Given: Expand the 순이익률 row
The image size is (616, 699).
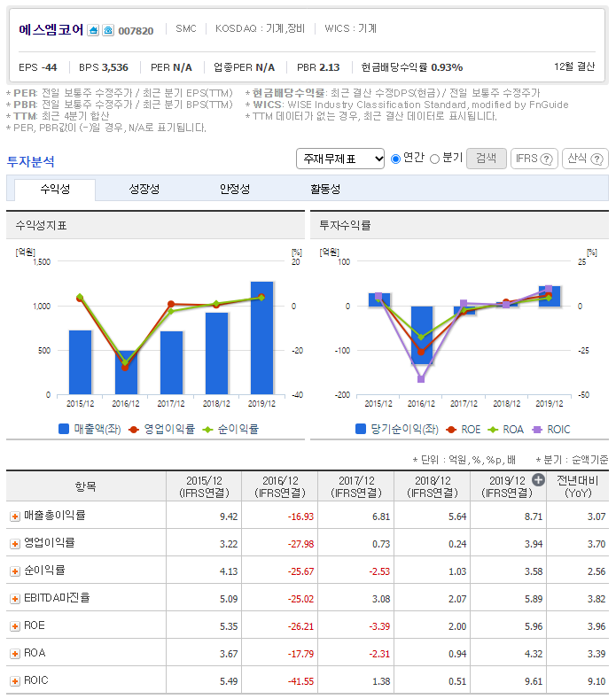Looking at the screenshot, I should click(15, 571).
